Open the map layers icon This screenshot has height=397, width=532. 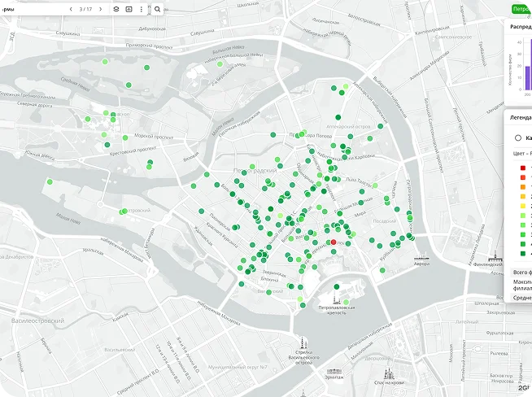point(116,9)
